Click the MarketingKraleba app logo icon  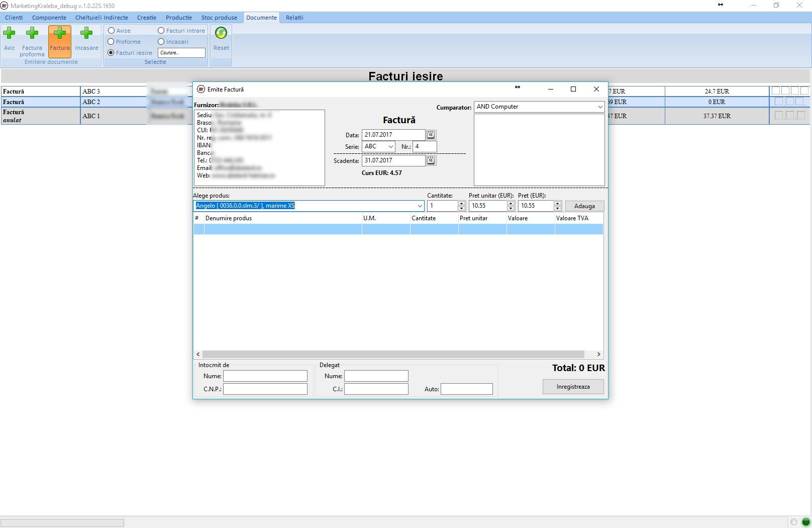4,6
